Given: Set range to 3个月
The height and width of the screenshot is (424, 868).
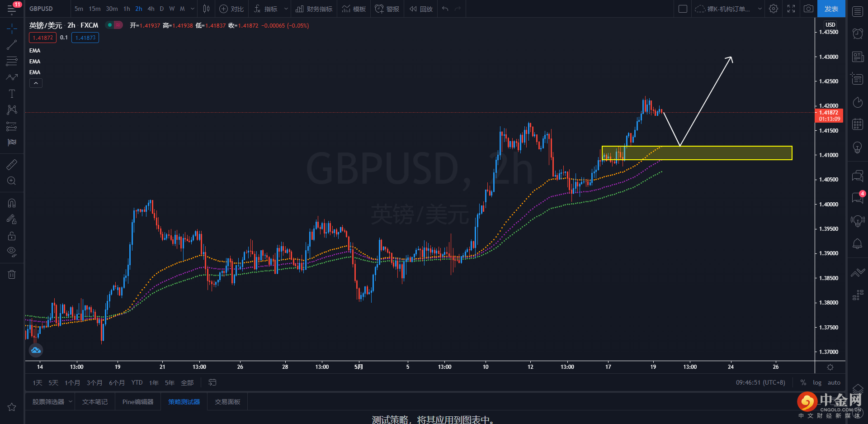Looking at the screenshot, I should (x=94, y=382).
